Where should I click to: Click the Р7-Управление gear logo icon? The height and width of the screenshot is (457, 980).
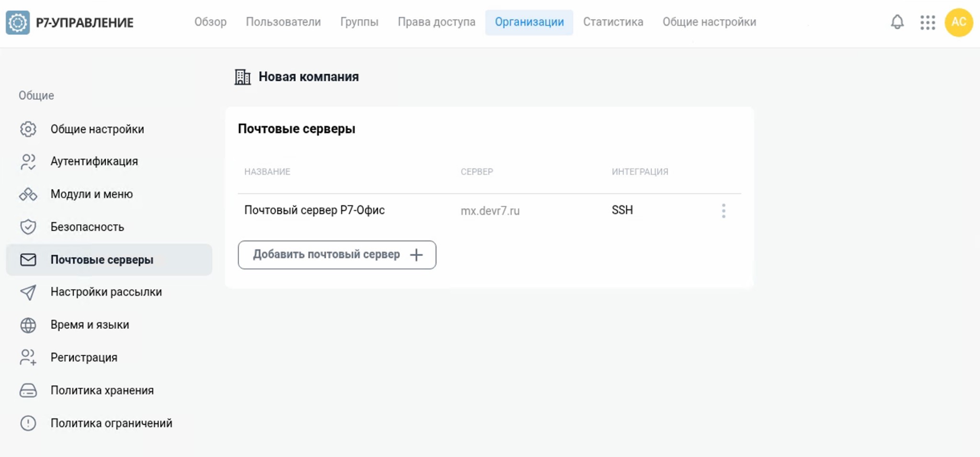click(x=18, y=23)
